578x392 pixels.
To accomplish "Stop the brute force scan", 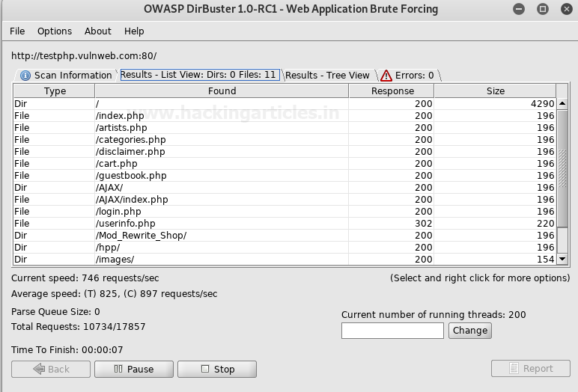I will coord(217,369).
